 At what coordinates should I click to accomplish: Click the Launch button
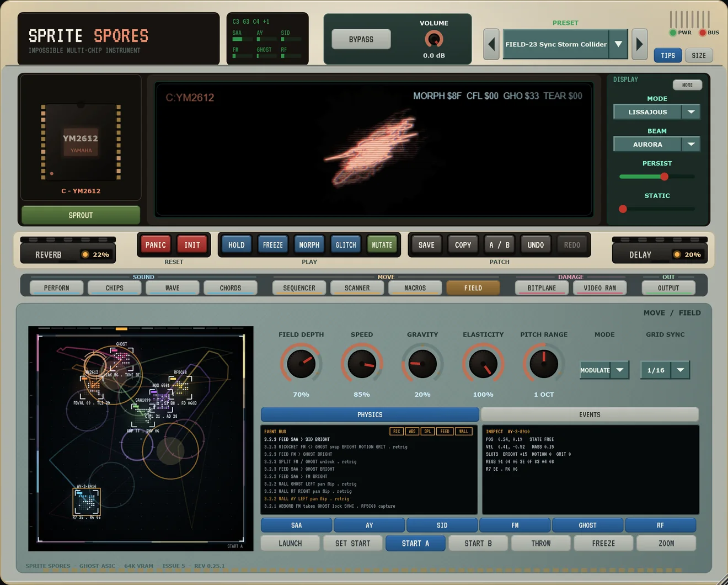pyautogui.click(x=290, y=544)
